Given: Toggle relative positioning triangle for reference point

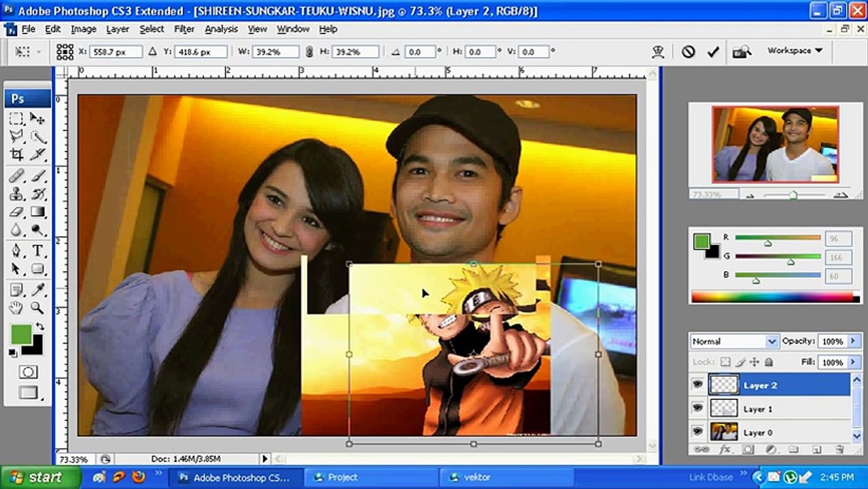Looking at the screenshot, I should (x=152, y=51).
